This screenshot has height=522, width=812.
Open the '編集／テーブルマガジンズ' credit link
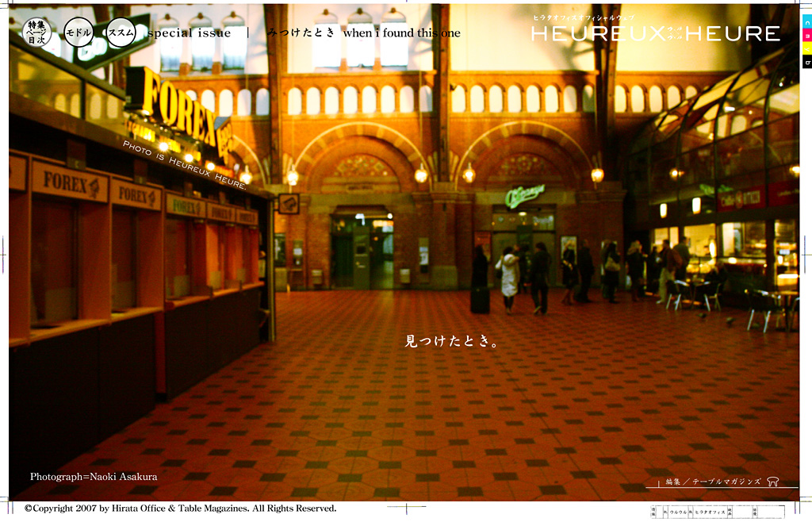coord(713,482)
